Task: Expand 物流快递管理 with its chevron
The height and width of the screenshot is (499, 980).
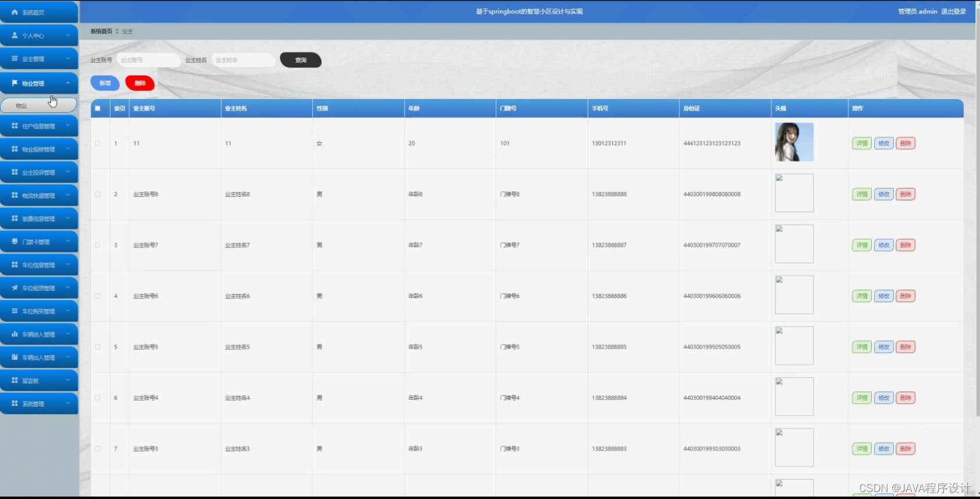Action: tap(67, 195)
